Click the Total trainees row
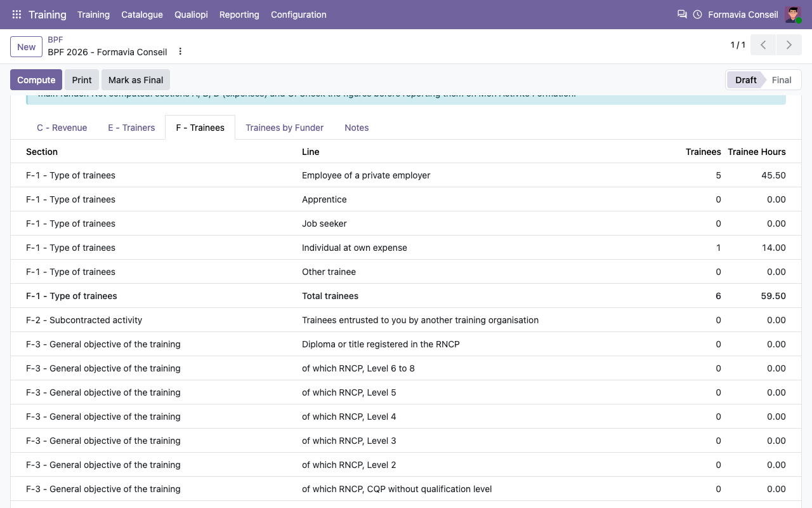Image resolution: width=812 pixels, height=508 pixels. tap(406, 296)
